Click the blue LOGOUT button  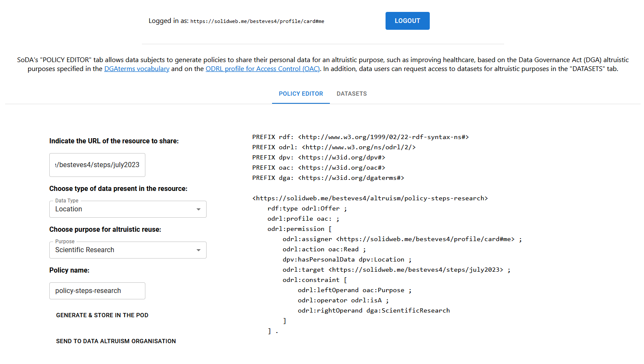(407, 21)
